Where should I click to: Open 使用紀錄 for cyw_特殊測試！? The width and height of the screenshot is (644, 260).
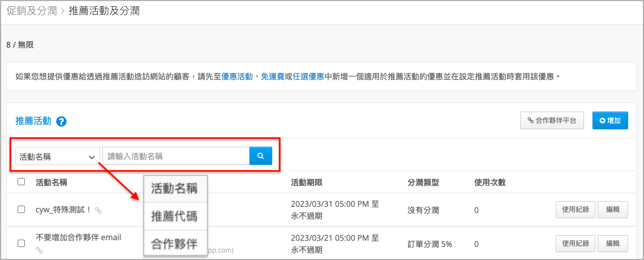click(576, 210)
